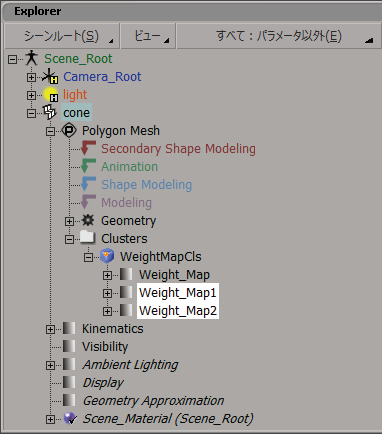Screen dimensions: 382x434
Task: Expand the Weight_Map node
Action: click(107, 276)
